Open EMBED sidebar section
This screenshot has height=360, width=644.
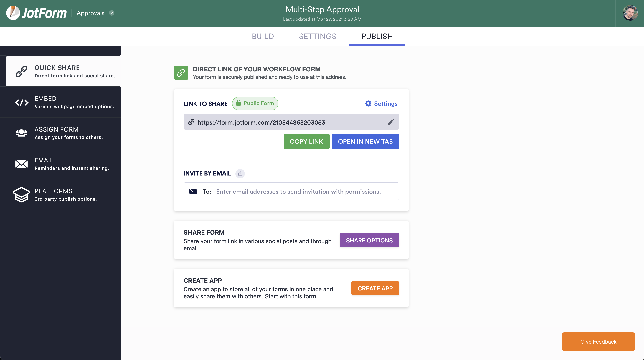(x=61, y=102)
